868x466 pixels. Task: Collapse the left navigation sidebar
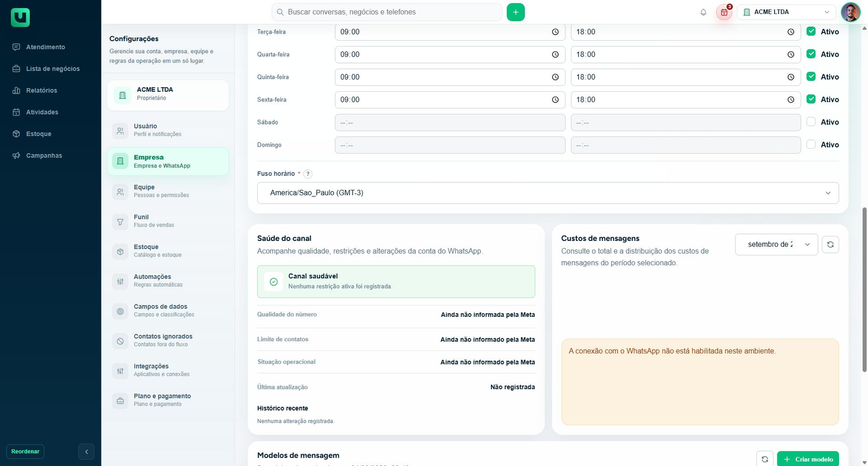[86, 451]
